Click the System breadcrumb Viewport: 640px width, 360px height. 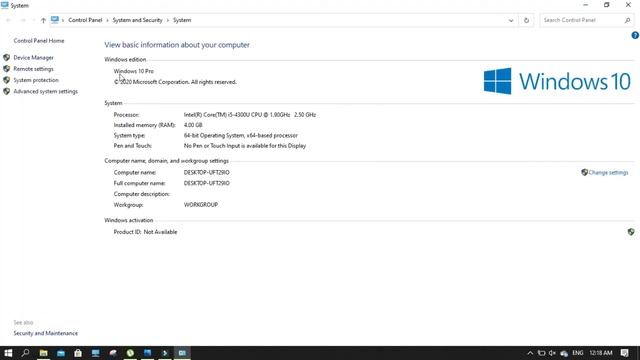182,20
